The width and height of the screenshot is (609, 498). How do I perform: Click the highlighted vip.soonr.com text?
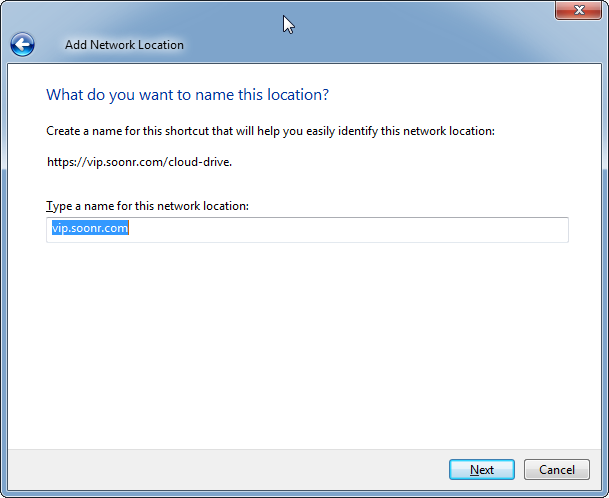[90, 229]
